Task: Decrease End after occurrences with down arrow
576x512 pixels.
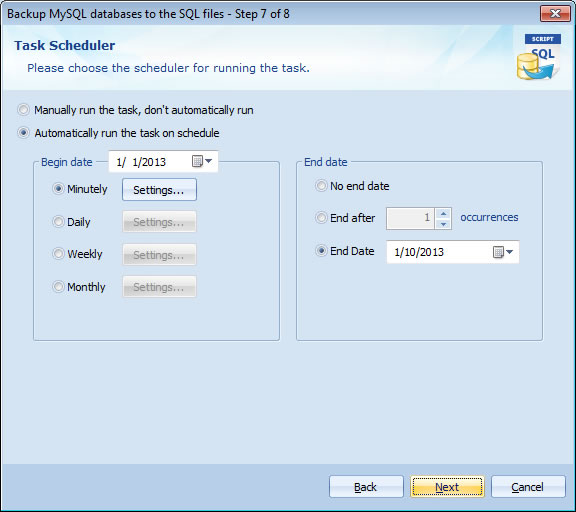Action: tap(443, 224)
